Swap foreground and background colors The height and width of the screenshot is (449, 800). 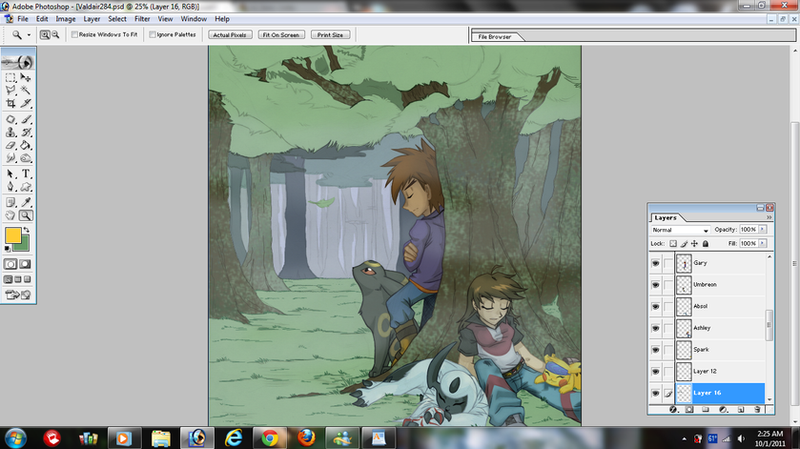[27, 230]
